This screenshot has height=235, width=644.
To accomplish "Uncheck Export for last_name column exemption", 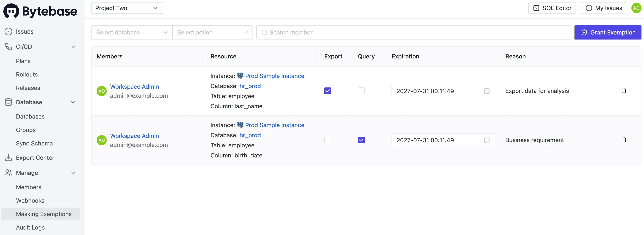I will coord(327,91).
